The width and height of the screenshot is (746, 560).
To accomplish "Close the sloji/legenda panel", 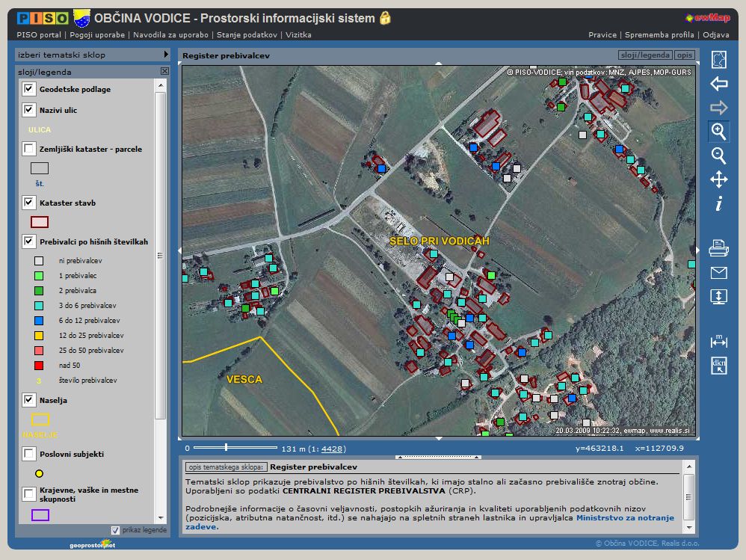I will point(164,72).
